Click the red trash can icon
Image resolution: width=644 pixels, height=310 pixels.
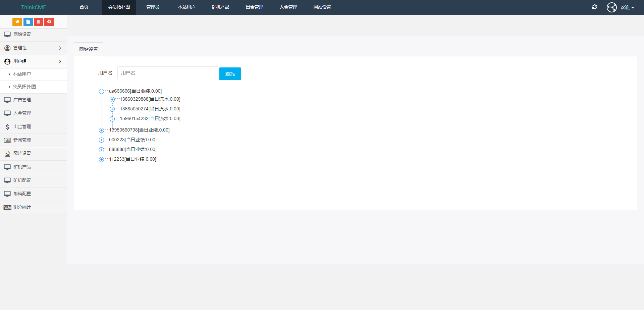(39, 22)
